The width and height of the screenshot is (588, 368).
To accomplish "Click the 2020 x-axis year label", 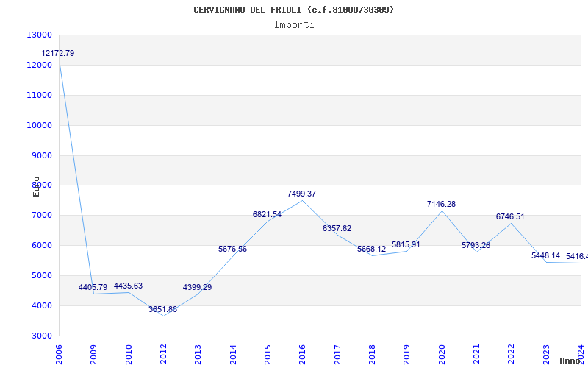I will click(x=442, y=355).
